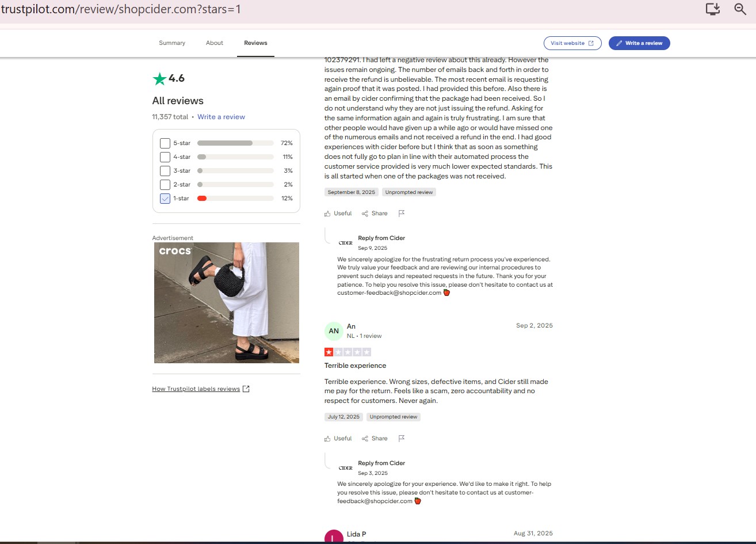Click the 3-star rating bar
756x544 pixels.
(x=235, y=170)
